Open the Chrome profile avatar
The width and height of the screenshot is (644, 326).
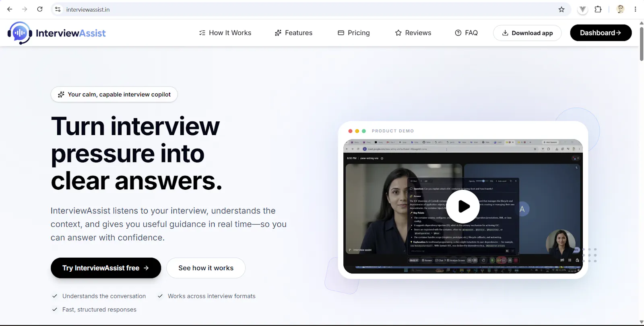620,9
